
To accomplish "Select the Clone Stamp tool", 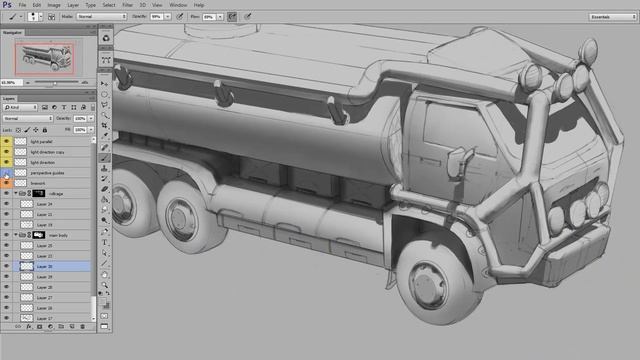I will pos(105,168).
